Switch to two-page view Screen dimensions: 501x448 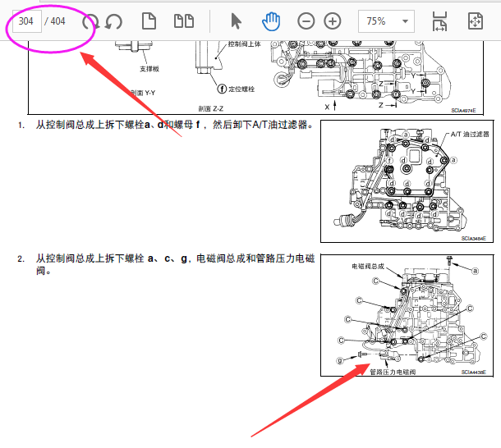[184, 21]
